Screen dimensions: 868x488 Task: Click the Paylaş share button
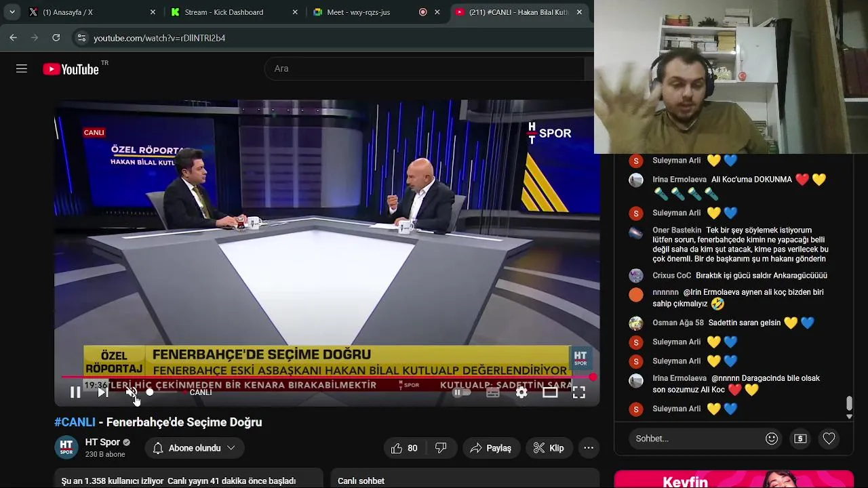tap(492, 448)
